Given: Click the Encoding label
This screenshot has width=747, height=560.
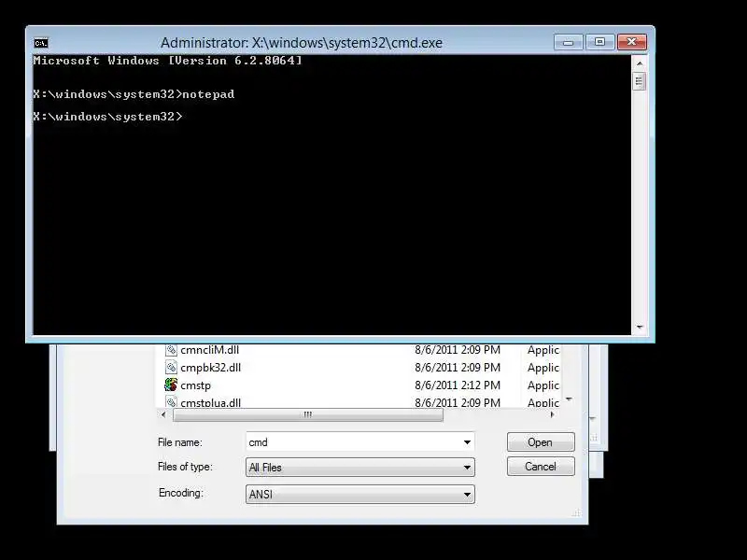Looking at the screenshot, I should (x=181, y=493).
